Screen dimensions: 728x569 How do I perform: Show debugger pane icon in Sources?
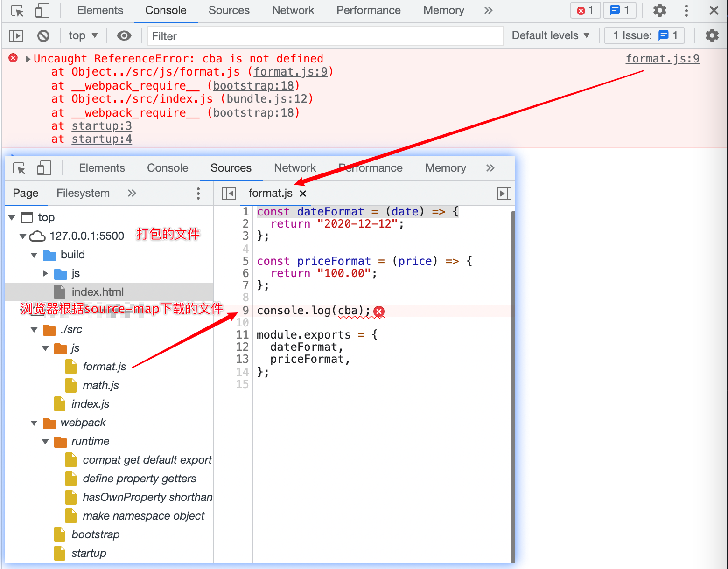504,194
